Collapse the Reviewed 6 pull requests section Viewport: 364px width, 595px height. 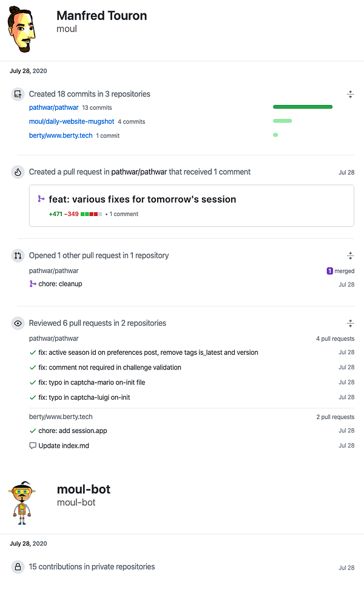350,323
